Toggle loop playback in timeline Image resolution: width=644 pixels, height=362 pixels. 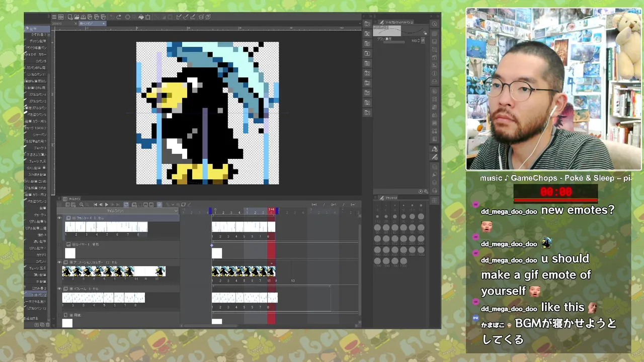click(126, 205)
